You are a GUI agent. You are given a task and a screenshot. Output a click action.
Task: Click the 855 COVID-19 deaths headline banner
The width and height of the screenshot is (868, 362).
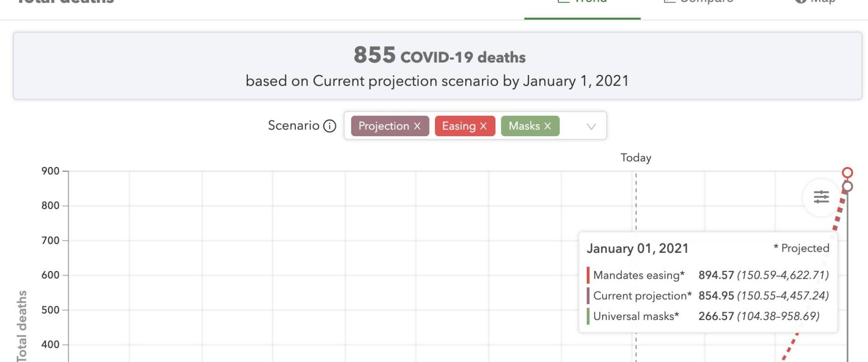point(437,66)
